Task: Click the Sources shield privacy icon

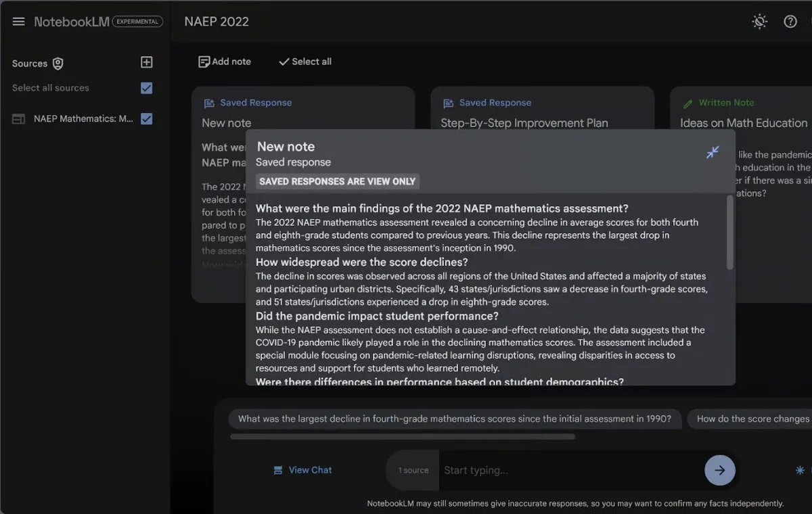Action: [58, 64]
